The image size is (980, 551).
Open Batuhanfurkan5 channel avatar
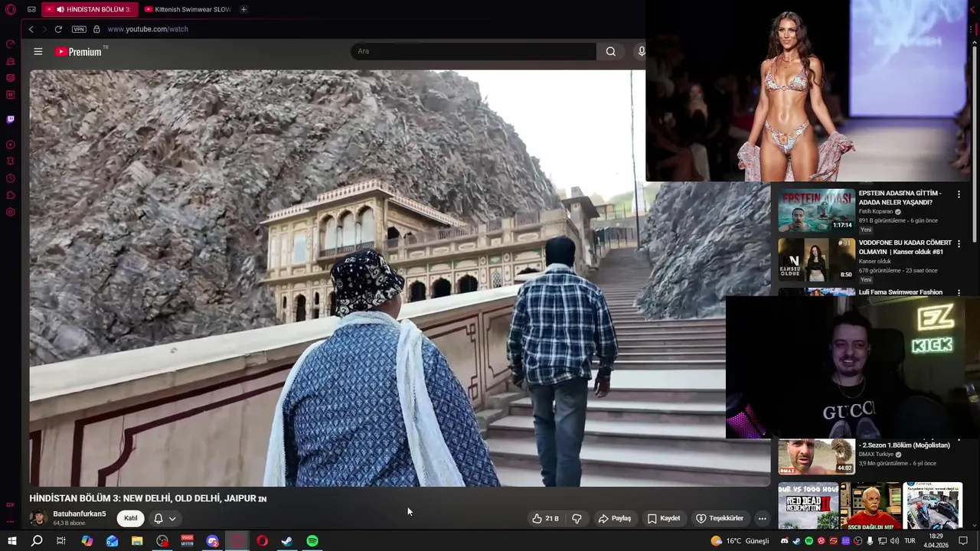[38, 518]
